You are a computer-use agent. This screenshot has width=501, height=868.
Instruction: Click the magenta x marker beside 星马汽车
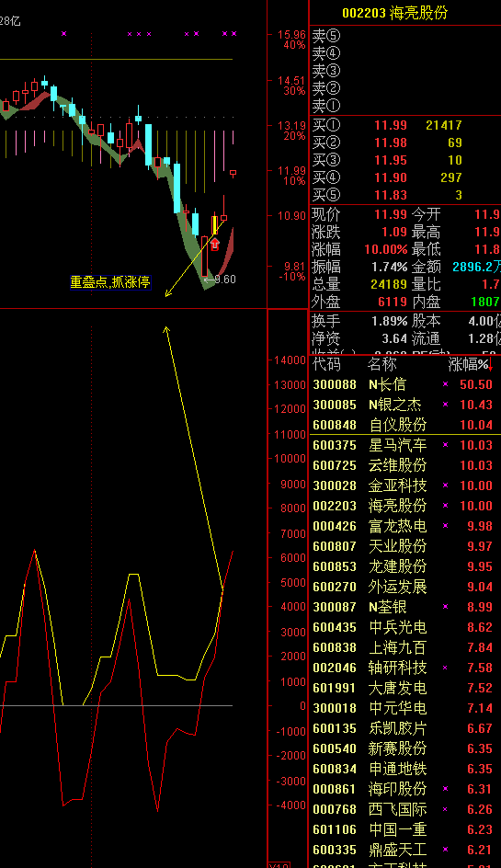(x=446, y=444)
